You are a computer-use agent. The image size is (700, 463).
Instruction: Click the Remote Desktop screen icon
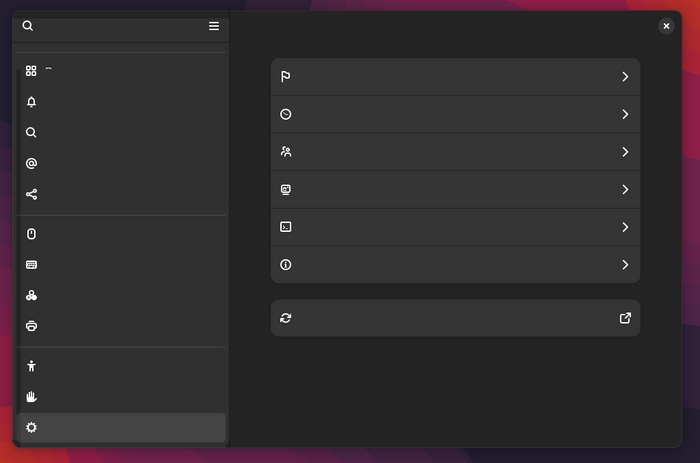[x=286, y=190]
